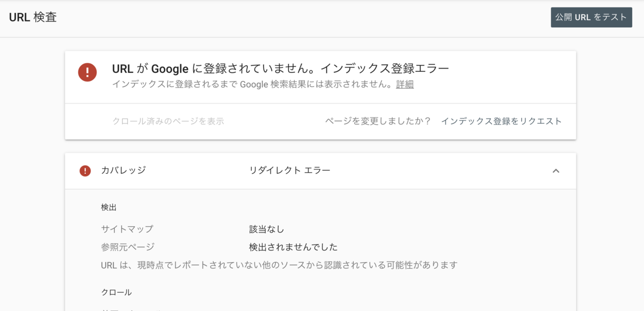Select the 参照元ページ label
The width and height of the screenshot is (644, 311).
tap(128, 247)
